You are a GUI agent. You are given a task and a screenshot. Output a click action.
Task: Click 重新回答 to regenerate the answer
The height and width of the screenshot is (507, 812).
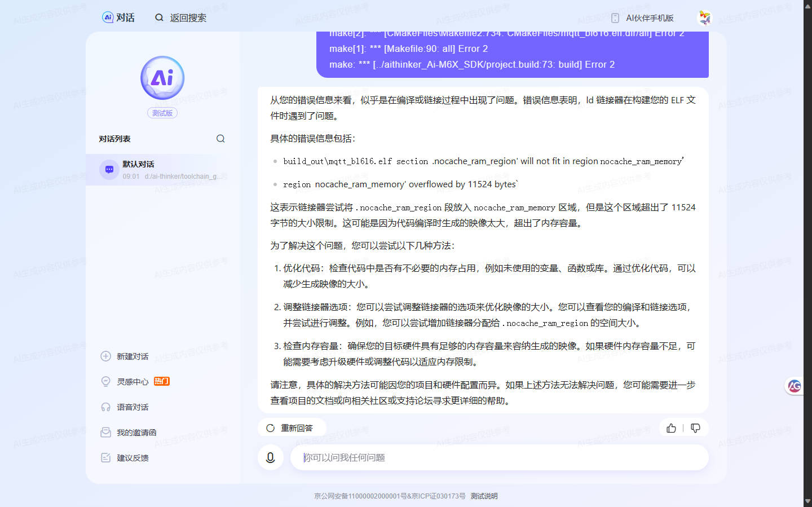292,428
